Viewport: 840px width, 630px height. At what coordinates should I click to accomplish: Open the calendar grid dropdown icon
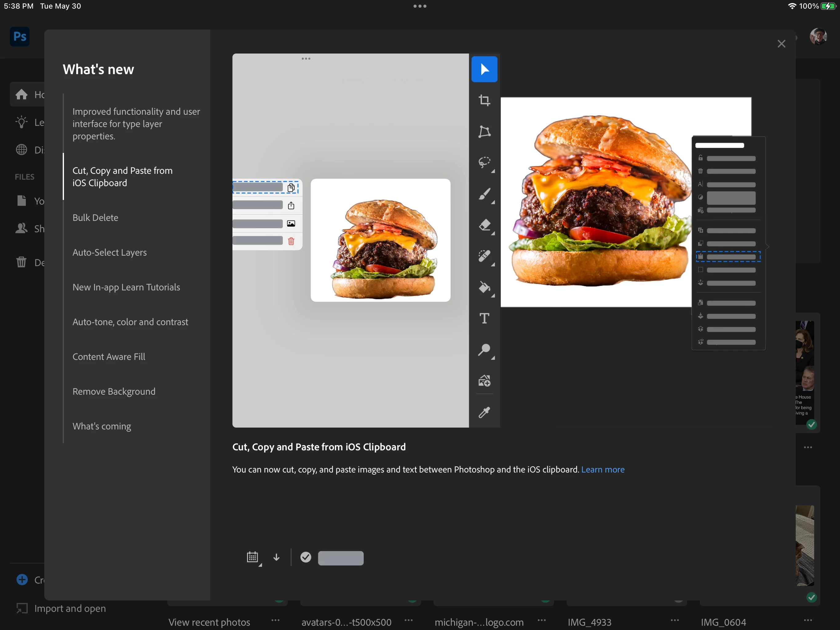tap(252, 557)
